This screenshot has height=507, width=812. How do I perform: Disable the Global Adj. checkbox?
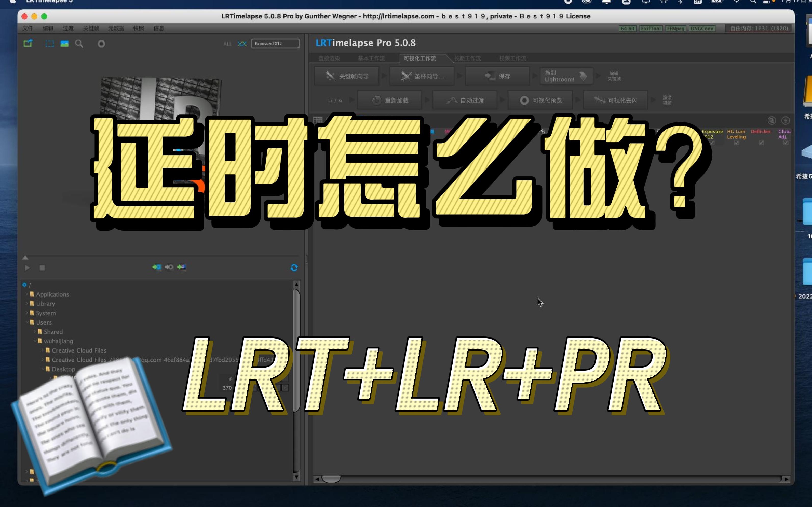click(x=786, y=143)
